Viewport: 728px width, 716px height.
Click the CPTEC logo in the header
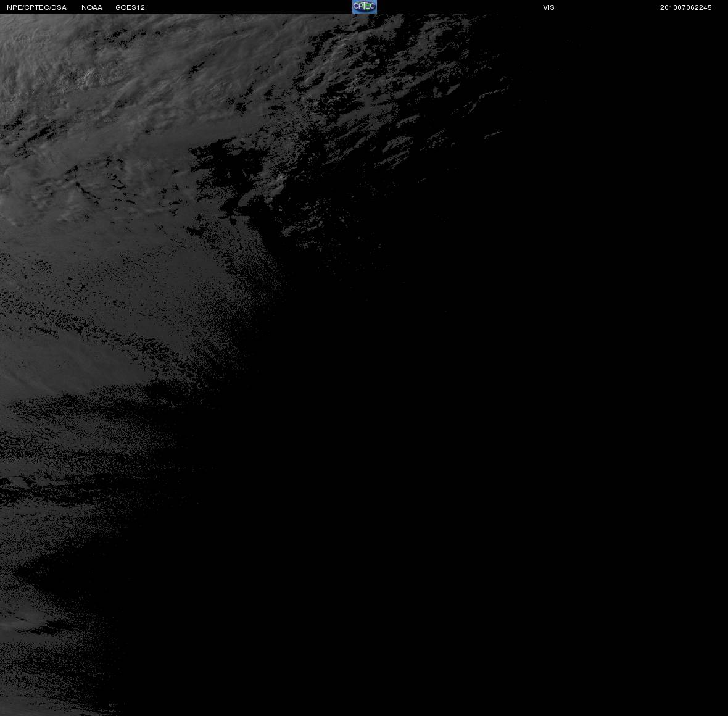pyautogui.click(x=365, y=7)
